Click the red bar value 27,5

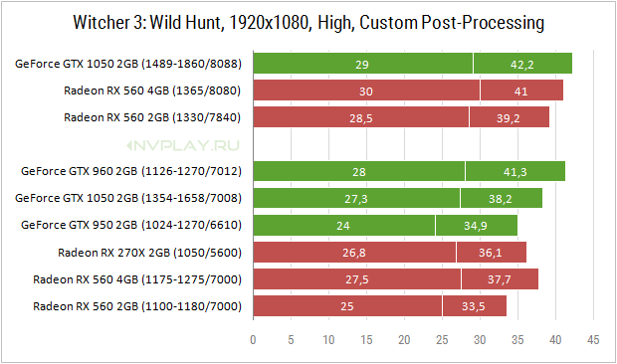coord(357,279)
